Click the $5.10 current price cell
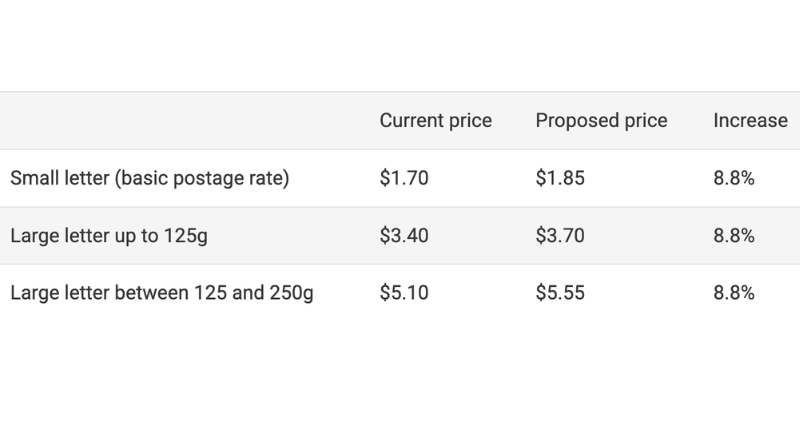Screen dimensions: 800x431 pyautogui.click(x=402, y=294)
